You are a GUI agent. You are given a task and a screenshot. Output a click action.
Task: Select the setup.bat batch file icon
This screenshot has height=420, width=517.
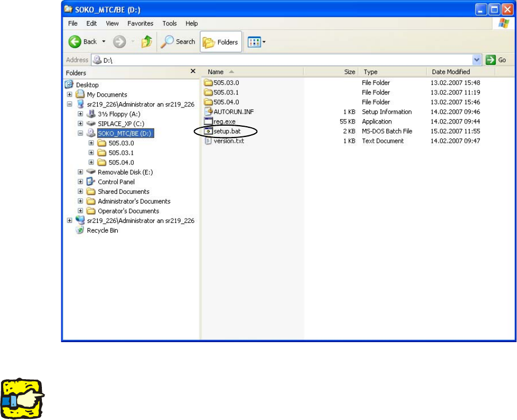(208, 131)
